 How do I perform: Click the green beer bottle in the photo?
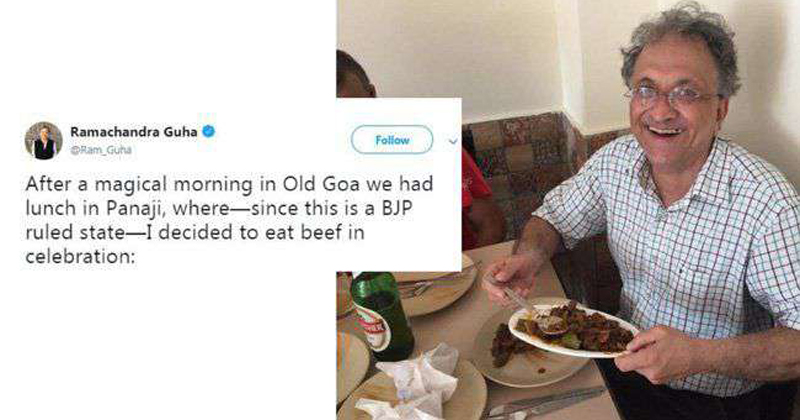pyautogui.click(x=382, y=314)
